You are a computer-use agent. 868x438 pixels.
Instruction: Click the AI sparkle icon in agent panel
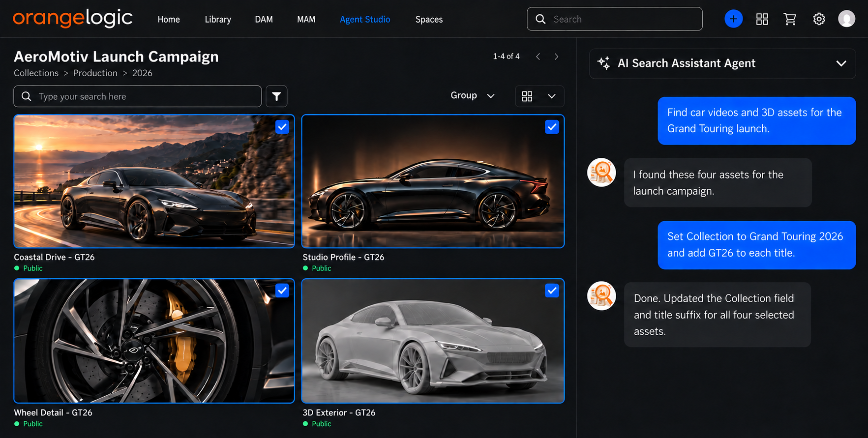[x=603, y=63]
